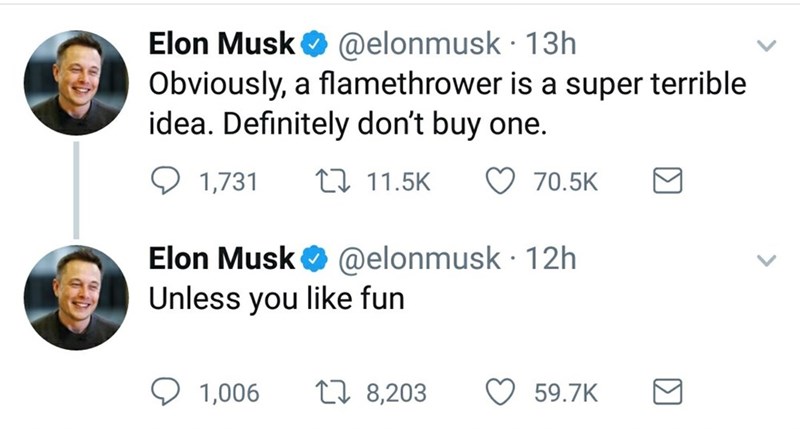This screenshot has width=800, height=429.
Task: Click the "Elon Musk" name on the 13h tweet
Action: [x=221, y=46]
